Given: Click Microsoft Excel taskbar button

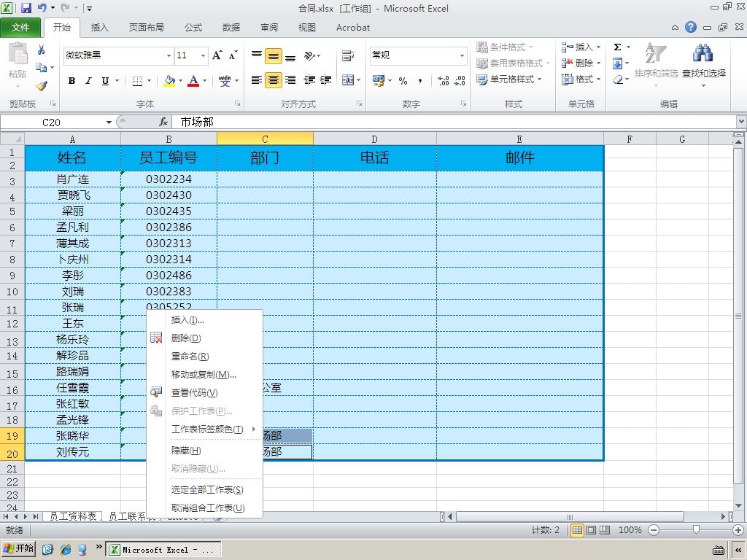Looking at the screenshot, I should (x=163, y=549).
